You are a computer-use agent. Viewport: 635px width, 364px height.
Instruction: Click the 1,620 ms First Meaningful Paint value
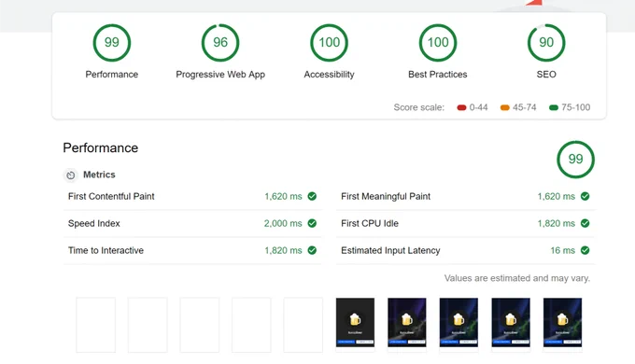[x=556, y=196]
